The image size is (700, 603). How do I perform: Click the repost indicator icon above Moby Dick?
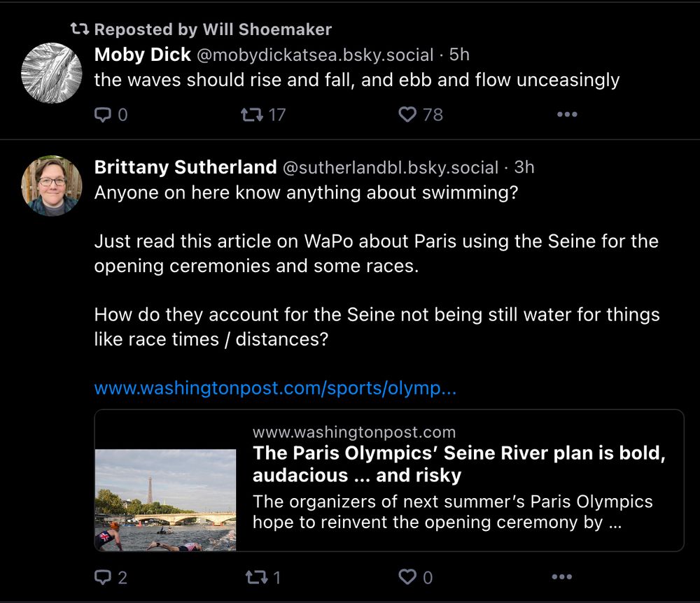[x=80, y=29]
